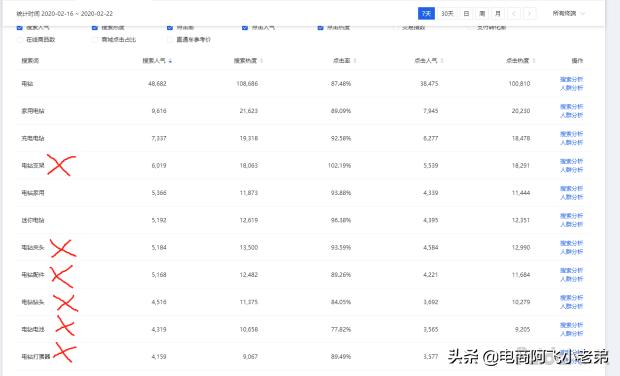Click the 48,682 search popularity value
Screen dimensions: 620x376
[x=157, y=84]
